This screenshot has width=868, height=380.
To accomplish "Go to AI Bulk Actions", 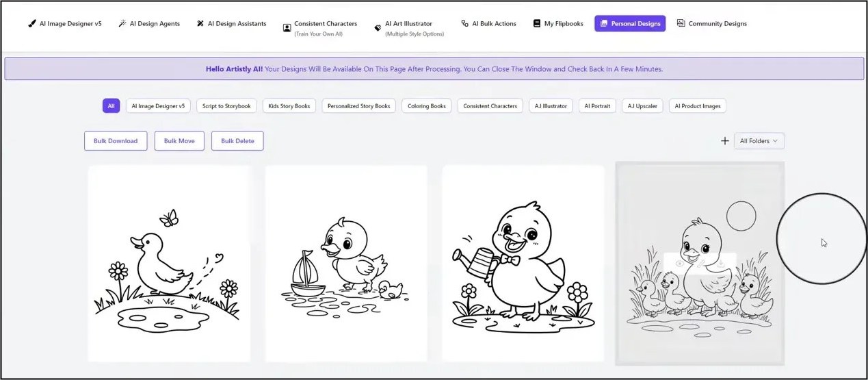I will [488, 23].
